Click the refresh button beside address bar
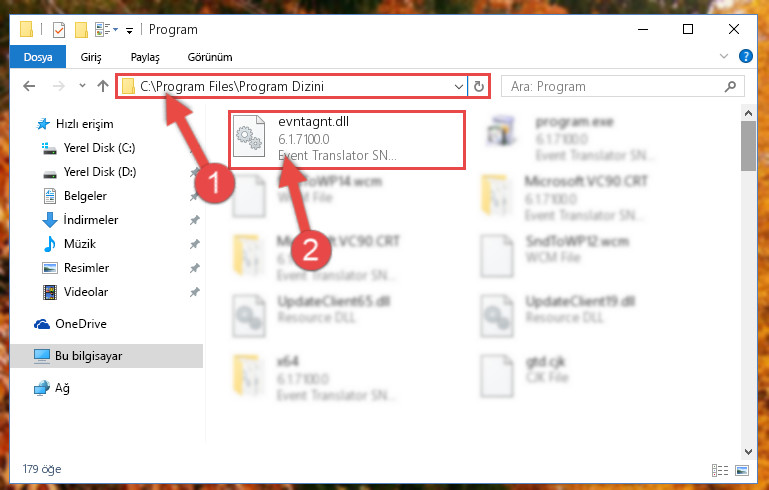 (x=479, y=87)
